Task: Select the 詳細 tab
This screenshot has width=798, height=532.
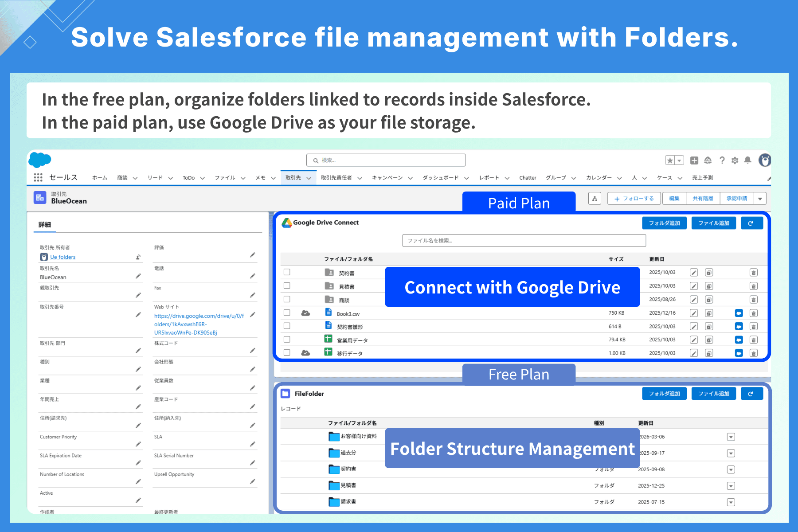Action: click(44, 225)
